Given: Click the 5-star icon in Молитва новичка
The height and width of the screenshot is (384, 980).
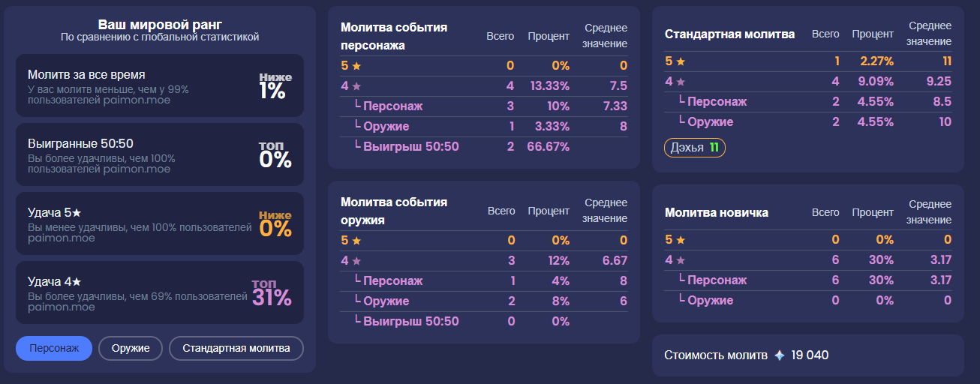Looking at the screenshot, I should 681,240.
